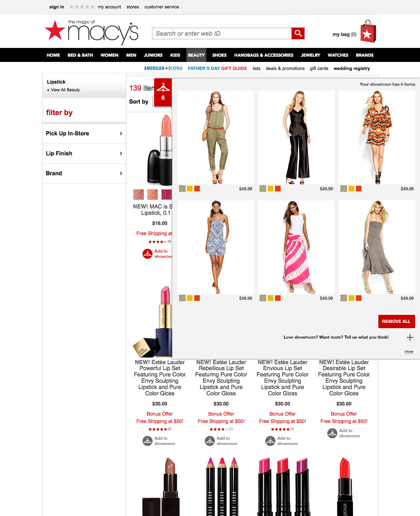Open American Icons link
The width and height of the screenshot is (420, 516).
tap(163, 68)
